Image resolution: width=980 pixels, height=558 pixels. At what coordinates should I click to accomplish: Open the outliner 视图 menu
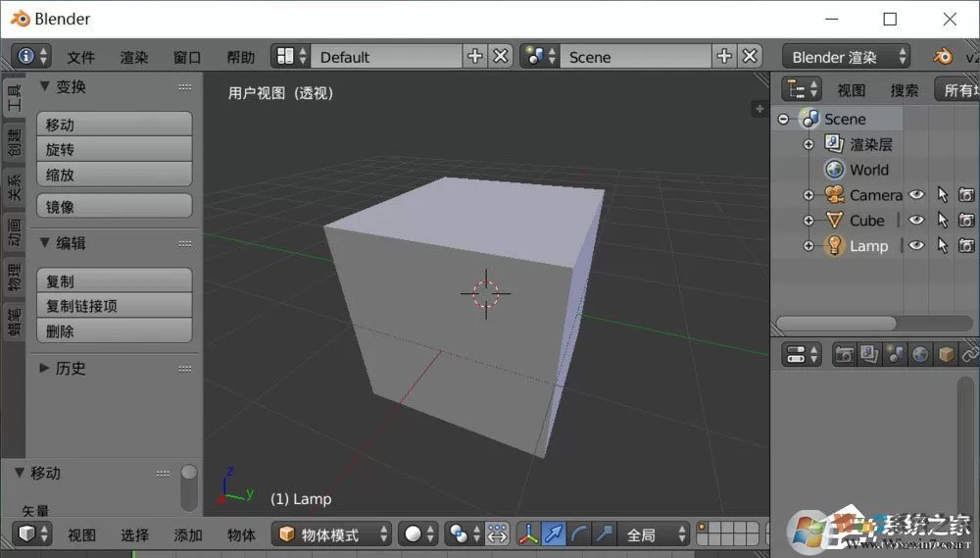tap(852, 90)
